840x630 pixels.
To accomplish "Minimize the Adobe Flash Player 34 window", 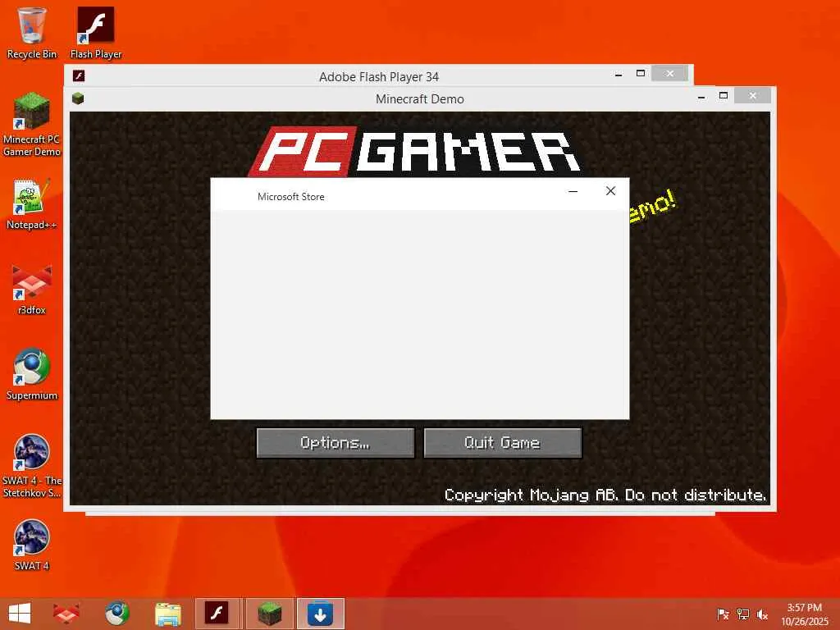I will (619, 75).
